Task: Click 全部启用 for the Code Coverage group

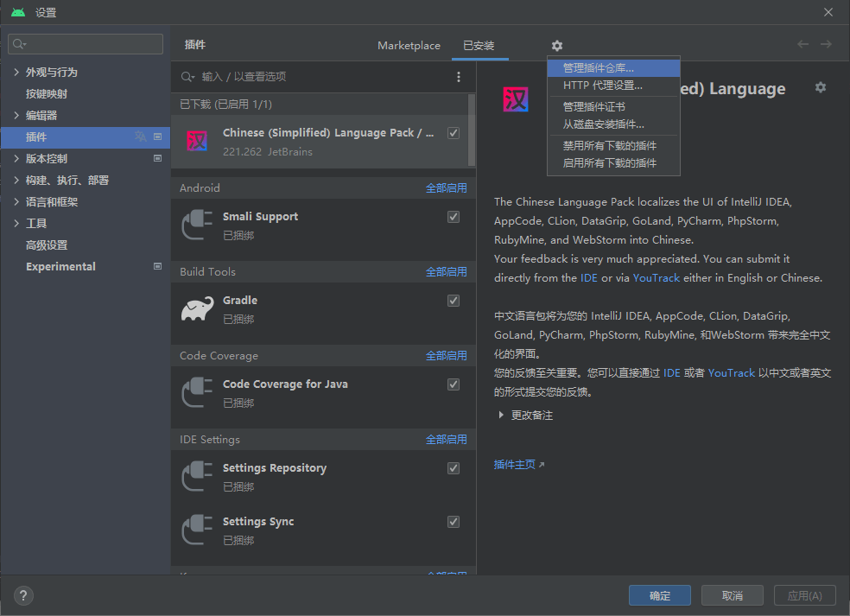Action: pyautogui.click(x=446, y=356)
